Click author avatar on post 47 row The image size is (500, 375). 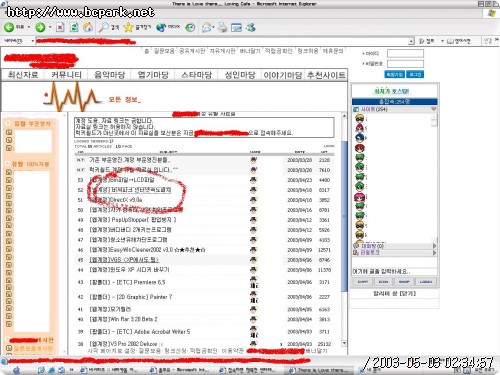[x=253, y=240]
